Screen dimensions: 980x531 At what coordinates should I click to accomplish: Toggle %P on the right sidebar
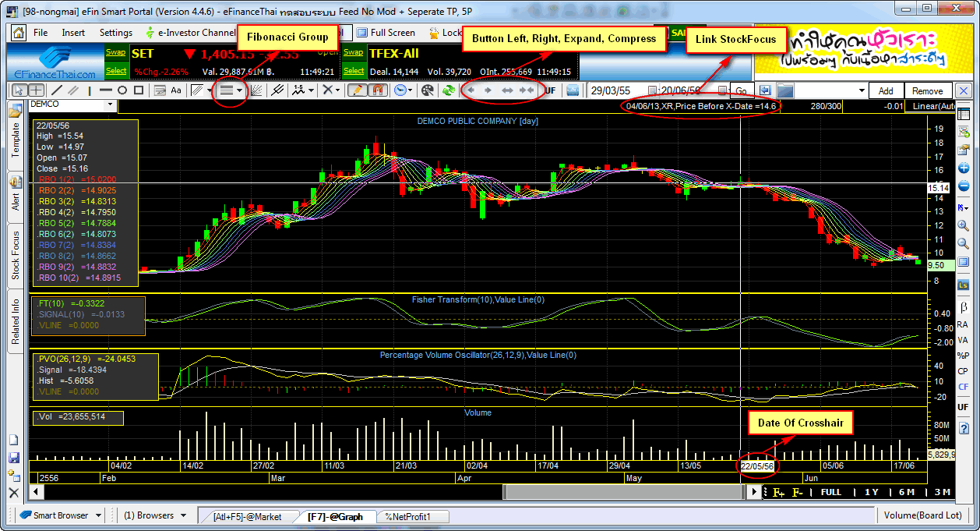click(x=963, y=356)
